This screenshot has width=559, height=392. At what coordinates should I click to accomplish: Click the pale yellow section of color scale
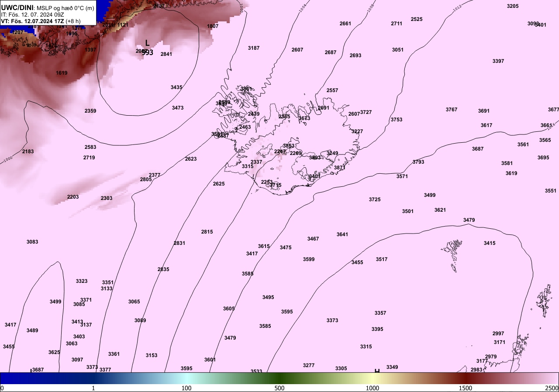(x=373, y=378)
